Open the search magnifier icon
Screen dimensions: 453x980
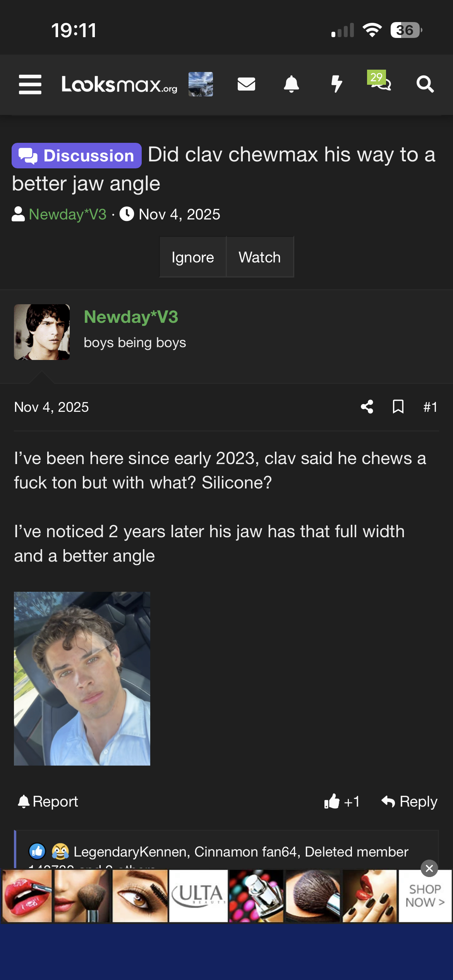425,84
